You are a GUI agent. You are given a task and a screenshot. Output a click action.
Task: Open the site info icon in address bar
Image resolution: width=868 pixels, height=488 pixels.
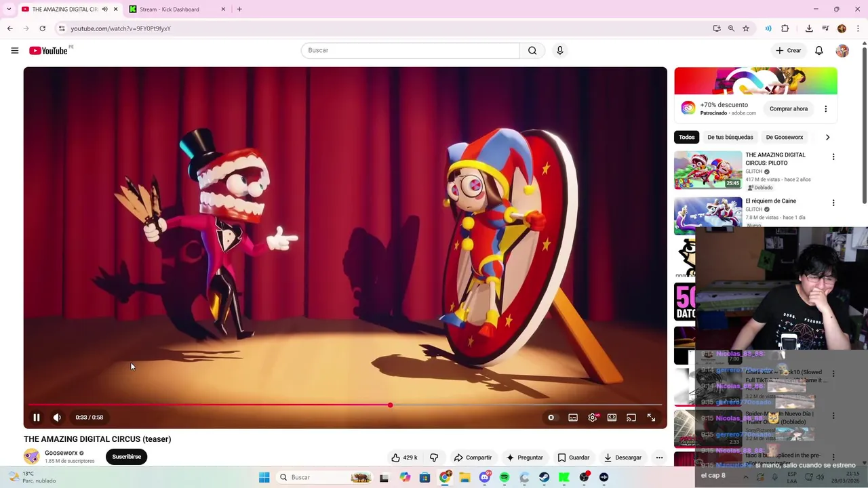click(62, 28)
